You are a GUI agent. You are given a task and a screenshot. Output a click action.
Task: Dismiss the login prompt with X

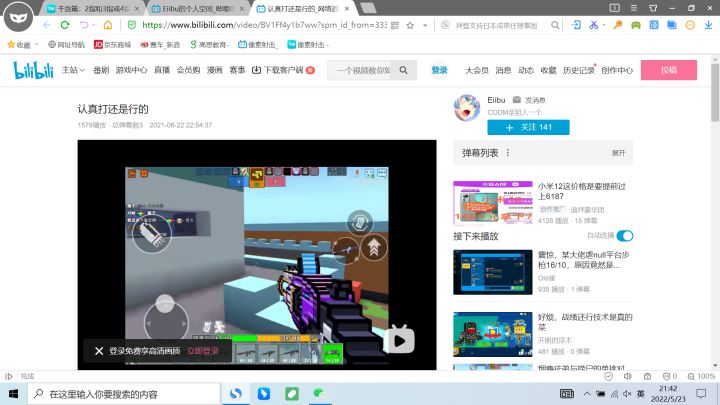point(99,351)
